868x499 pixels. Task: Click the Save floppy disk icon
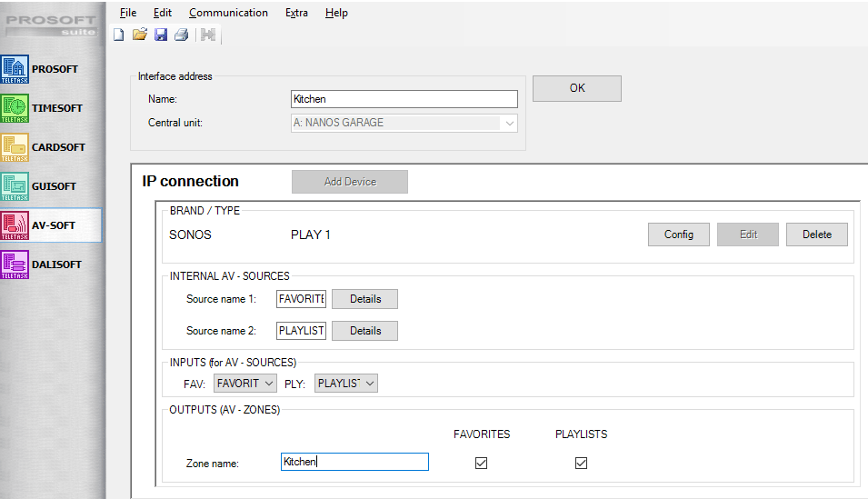click(x=160, y=35)
